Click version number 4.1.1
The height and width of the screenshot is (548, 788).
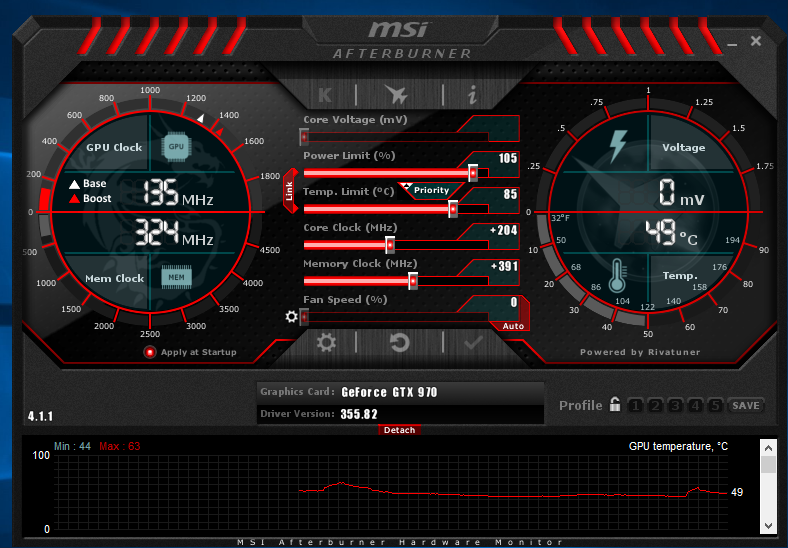(x=40, y=416)
